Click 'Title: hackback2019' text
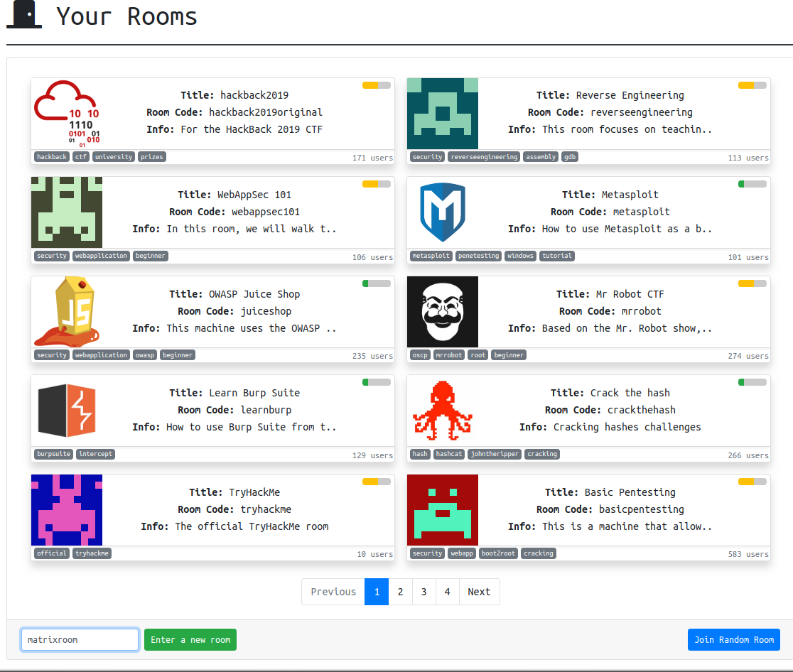793x672 pixels. tap(234, 95)
